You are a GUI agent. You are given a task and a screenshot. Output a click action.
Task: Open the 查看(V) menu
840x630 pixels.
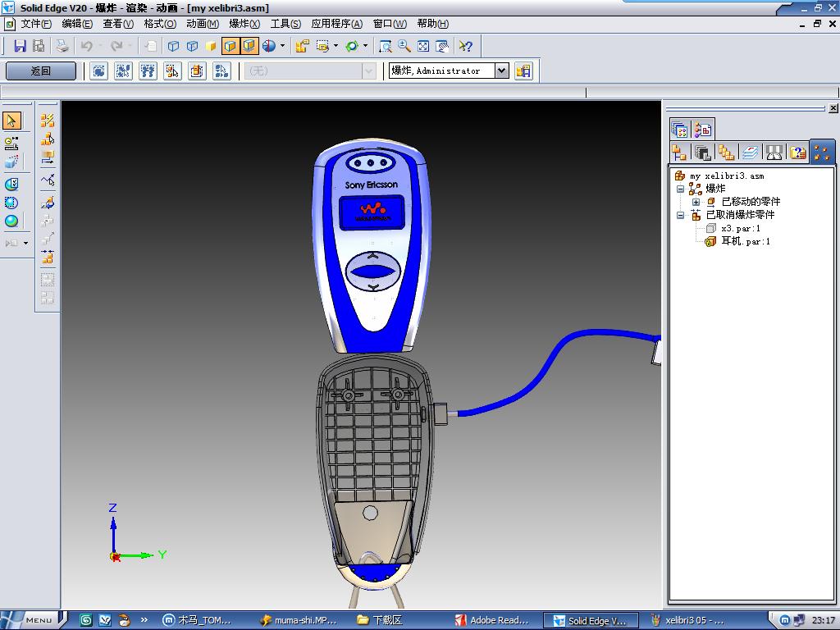118,24
